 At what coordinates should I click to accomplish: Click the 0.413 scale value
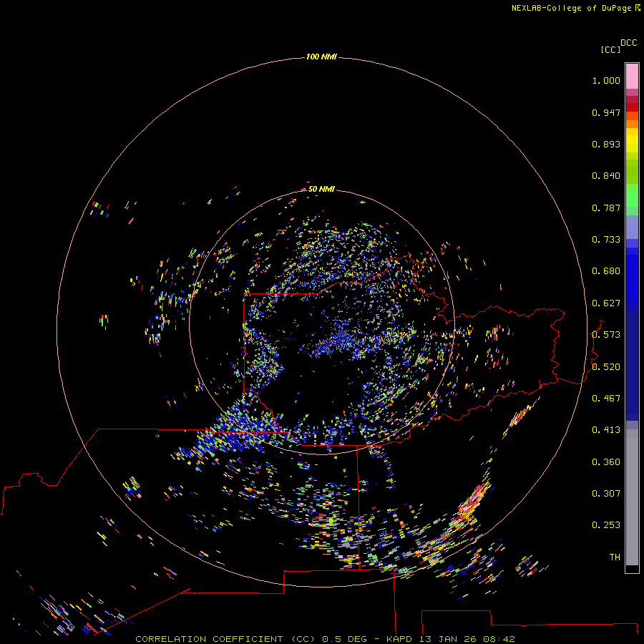tap(606, 430)
